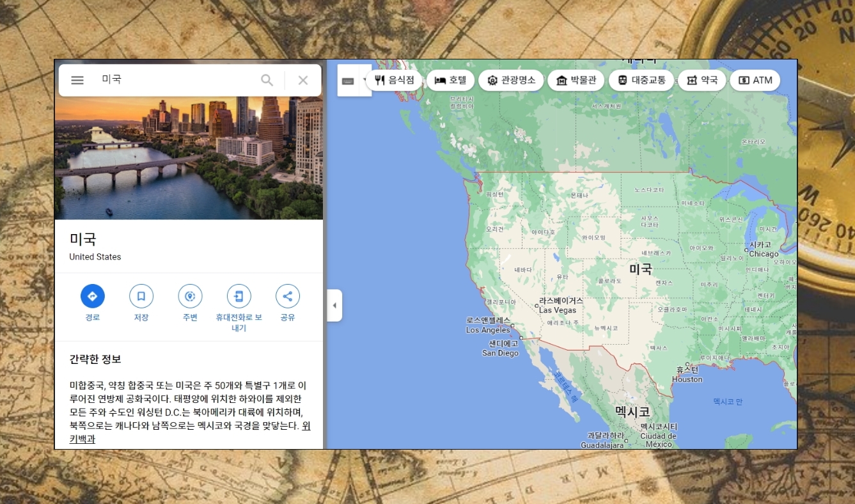Select the ATM filter chip
855x504 pixels.
point(755,80)
